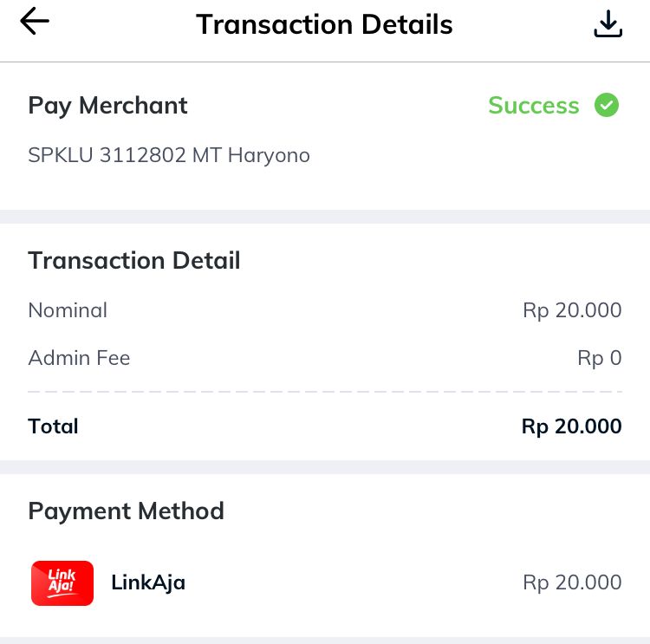Tap the gray separator below merchant section

click(325, 217)
